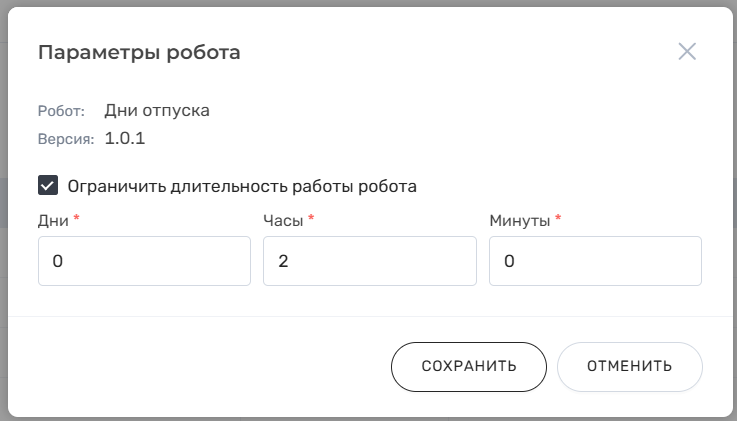
Task: Click the dimmed backdrop left of the dialog
Action: tap(3, 200)
